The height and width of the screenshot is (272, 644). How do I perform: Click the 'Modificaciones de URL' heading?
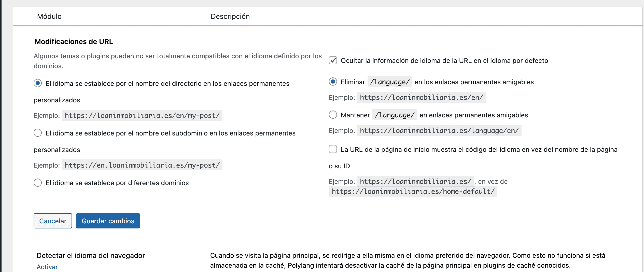click(x=74, y=42)
